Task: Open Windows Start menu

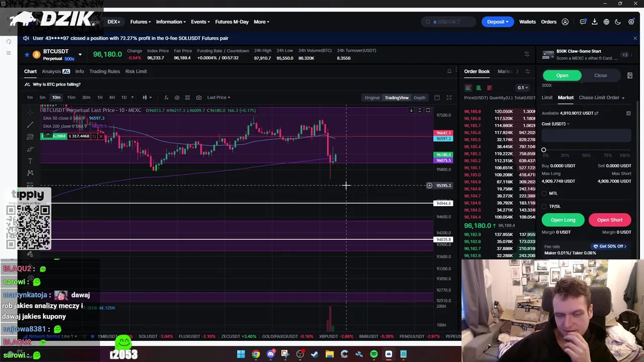Action: coord(241,354)
